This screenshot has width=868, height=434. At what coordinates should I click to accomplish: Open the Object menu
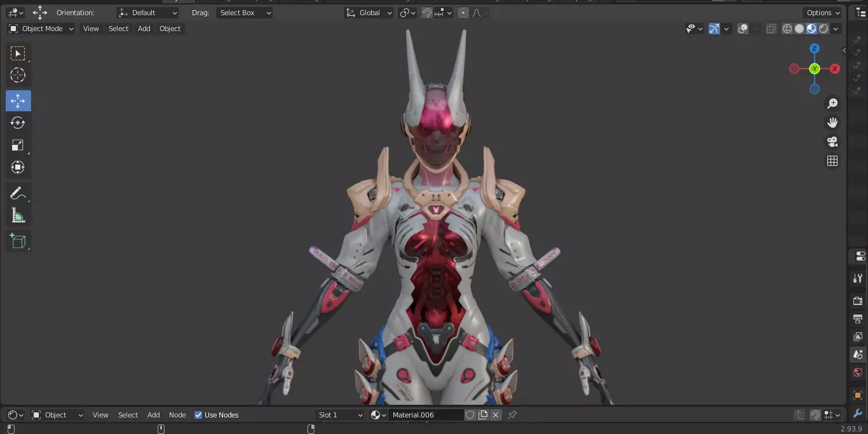click(170, 29)
